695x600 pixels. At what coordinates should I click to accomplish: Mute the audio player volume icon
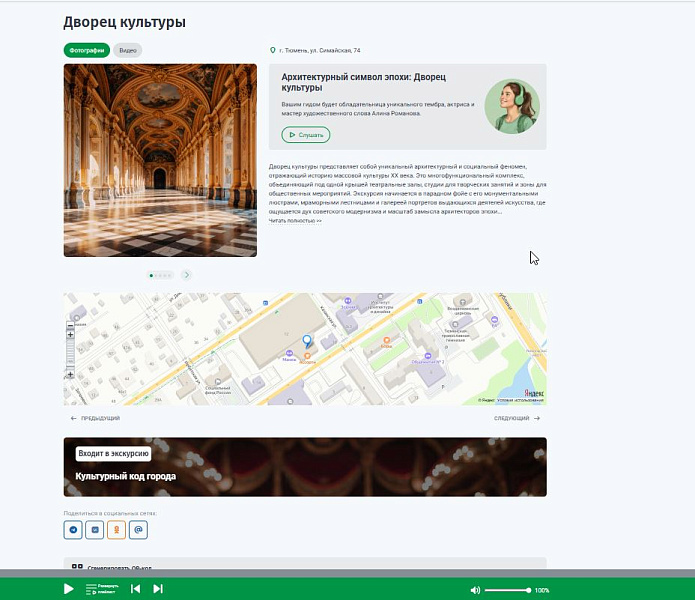point(475,590)
